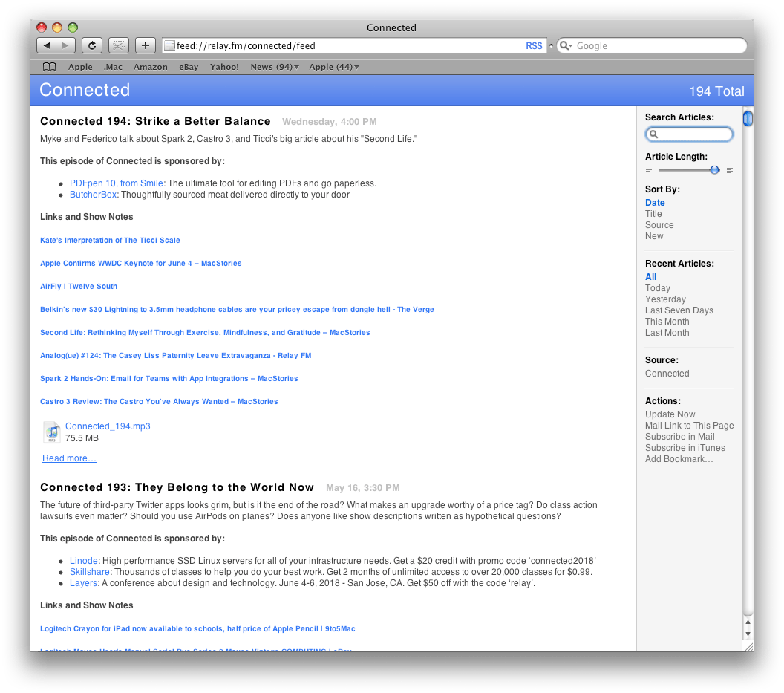Click the Connected_194.mp3 file icon
784x693 pixels.
pyautogui.click(x=52, y=432)
